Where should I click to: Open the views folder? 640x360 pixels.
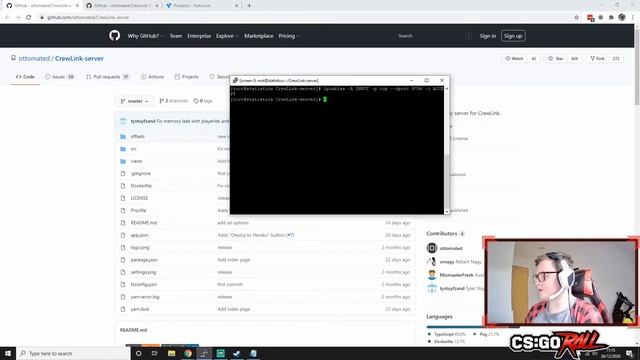coord(136,161)
